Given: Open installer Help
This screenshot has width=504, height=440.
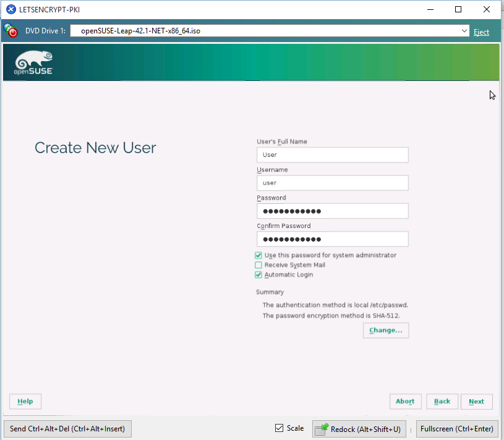Looking at the screenshot, I should point(25,401).
